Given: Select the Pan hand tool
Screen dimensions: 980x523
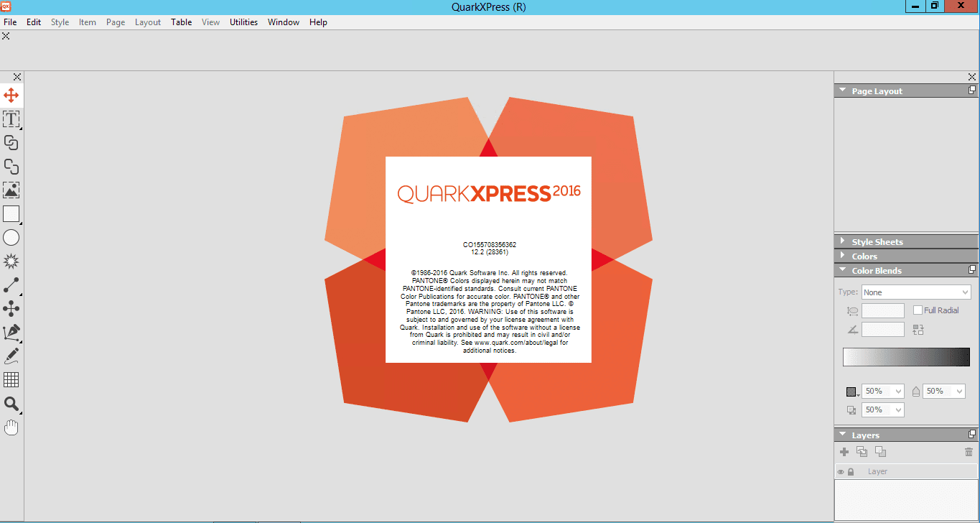Looking at the screenshot, I should coord(11,427).
